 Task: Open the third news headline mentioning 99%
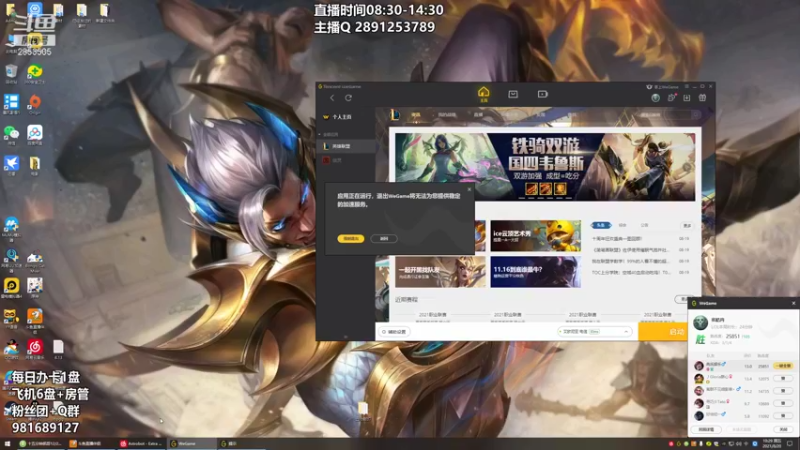tap(630, 261)
